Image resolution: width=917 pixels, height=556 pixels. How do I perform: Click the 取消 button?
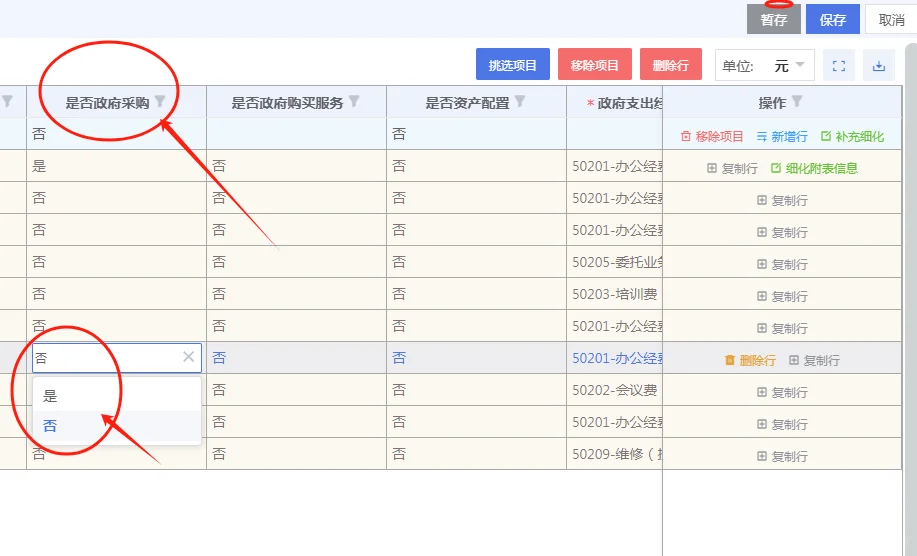[x=891, y=19]
